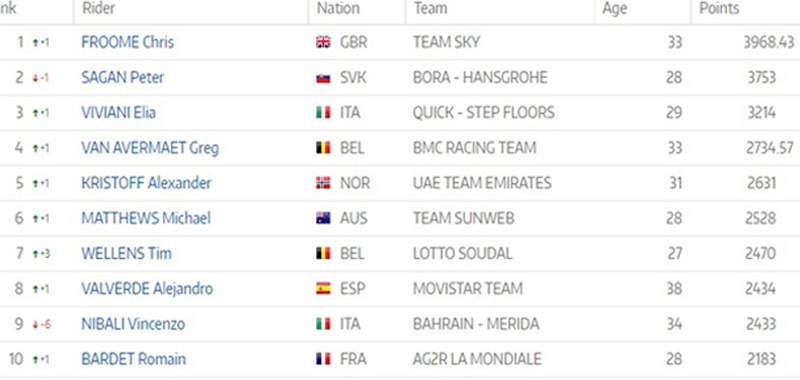Click the Nation column header
The height and width of the screenshot is (380, 800).
(x=338, y=8)
